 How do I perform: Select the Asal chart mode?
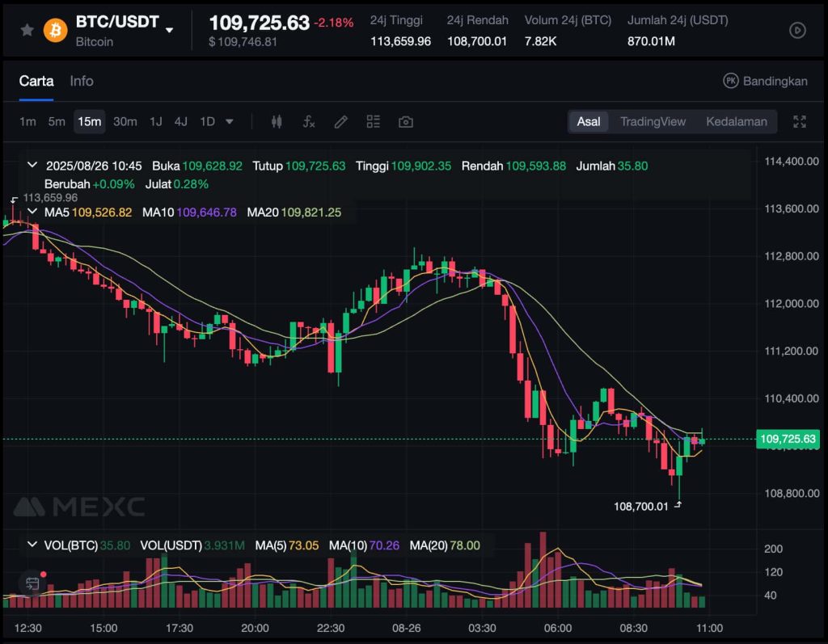588,122
